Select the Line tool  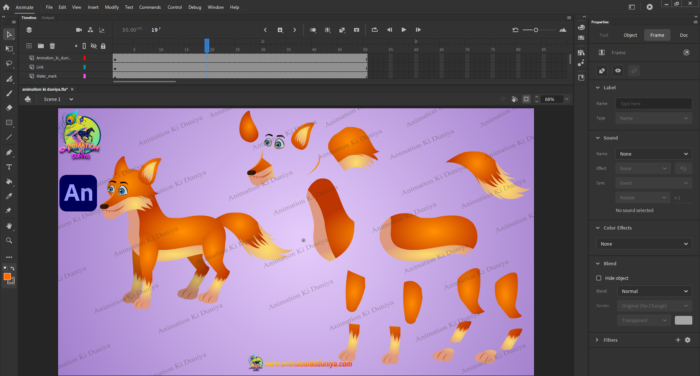click(x=9, y=137)
